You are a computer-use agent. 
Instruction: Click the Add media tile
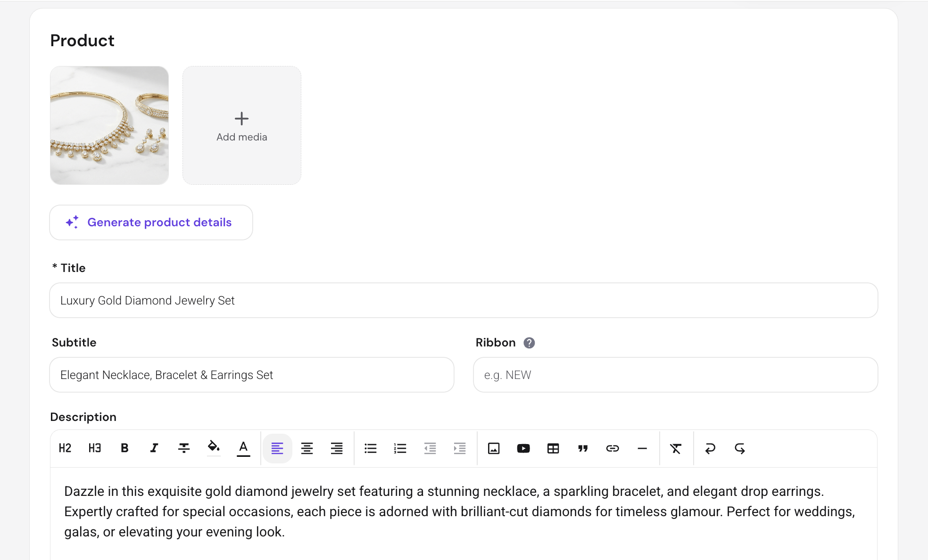click(242, 125)
